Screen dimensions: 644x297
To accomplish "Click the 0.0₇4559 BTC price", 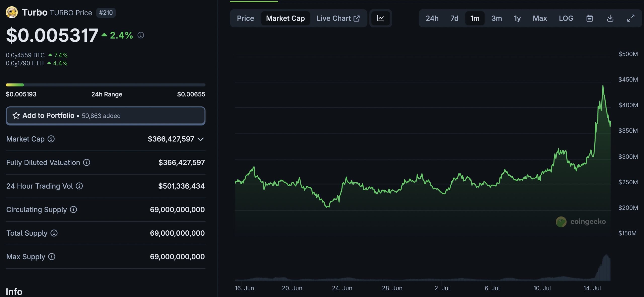I will click(25, 55).
